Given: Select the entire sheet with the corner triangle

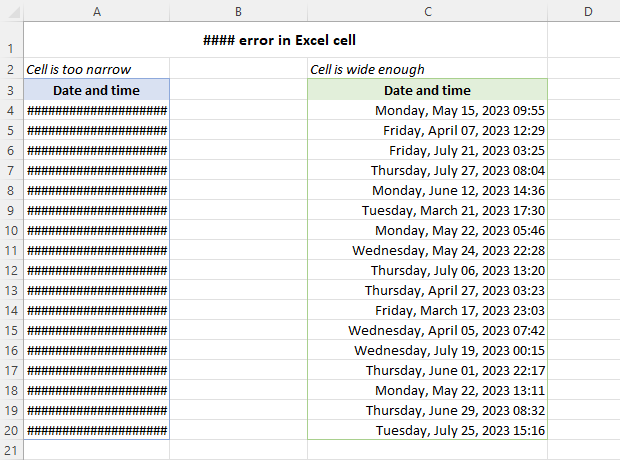Looking at the screenshot, I should tap(12, 11).
